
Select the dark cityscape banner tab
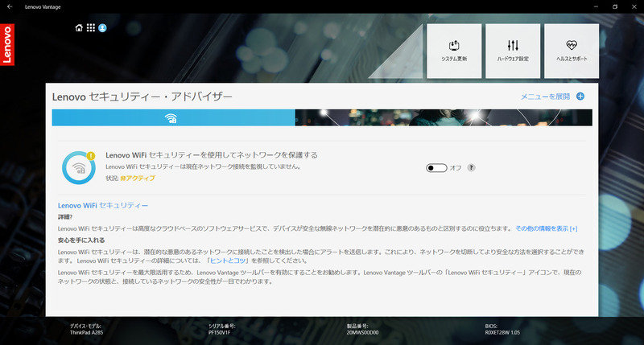click(x=444, y=117)
